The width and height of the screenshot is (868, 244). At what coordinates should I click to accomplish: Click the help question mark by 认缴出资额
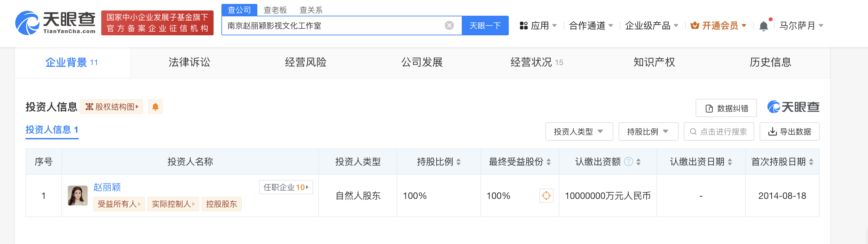(628, 162)
